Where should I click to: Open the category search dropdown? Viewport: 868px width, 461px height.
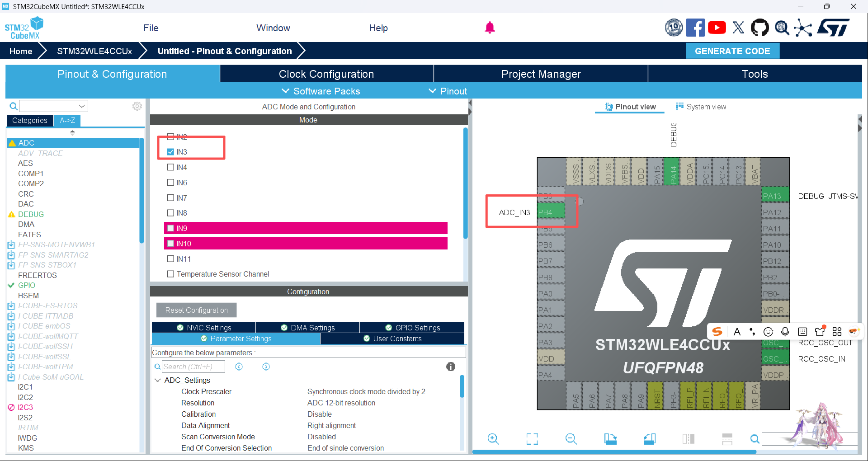(82, 106)
